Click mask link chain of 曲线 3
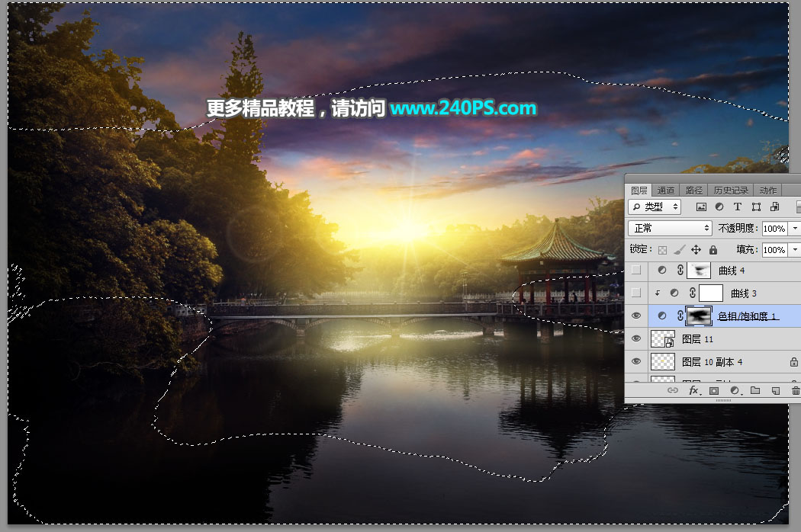The width and height of the screenshot is (801, 532). [x=692, y=293]
